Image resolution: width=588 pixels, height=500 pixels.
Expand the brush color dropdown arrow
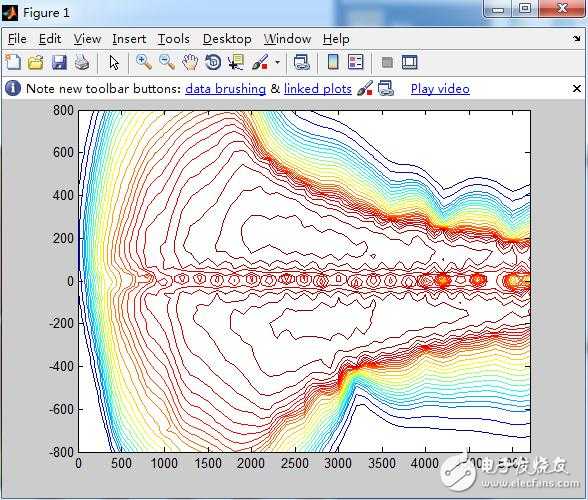coord(278,62)
